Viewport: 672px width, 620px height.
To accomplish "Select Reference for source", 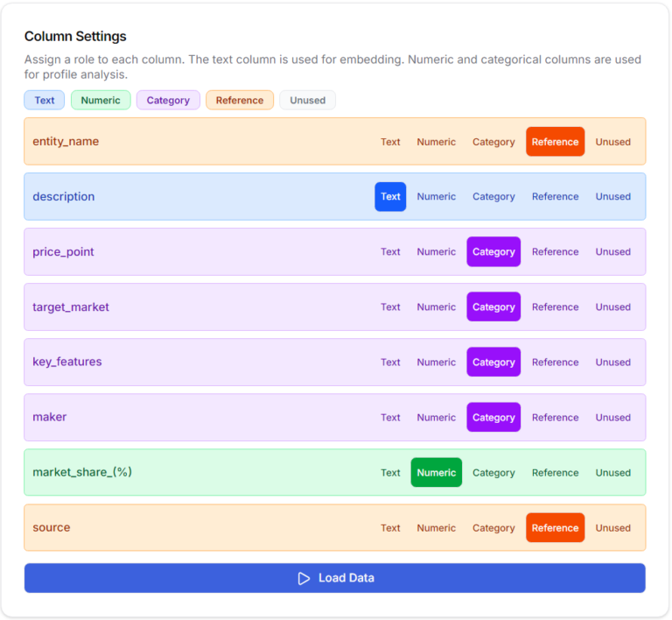I will pyautogui.click(x=555, y=528).
